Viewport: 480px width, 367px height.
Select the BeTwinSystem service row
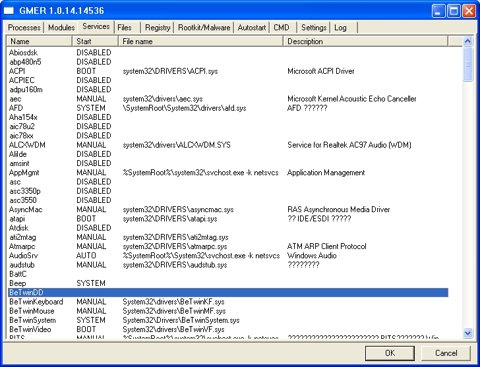coord(228,320)
